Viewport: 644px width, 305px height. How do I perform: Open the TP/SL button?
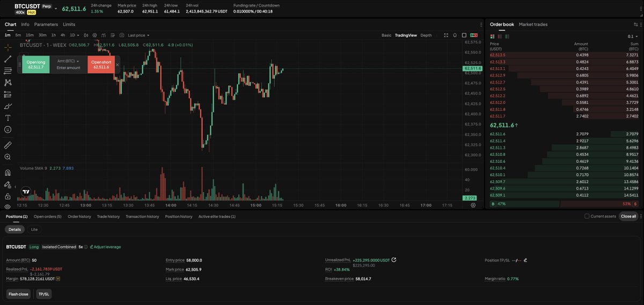43,294
